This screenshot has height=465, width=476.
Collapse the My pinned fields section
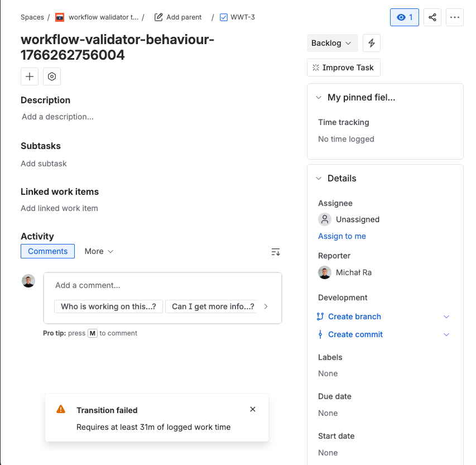[319, 98]
